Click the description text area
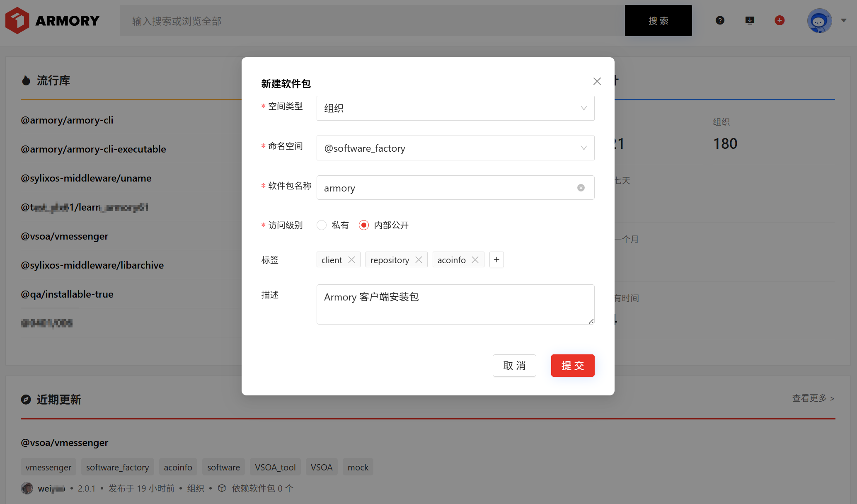857x504 pixels. (455, 304)
